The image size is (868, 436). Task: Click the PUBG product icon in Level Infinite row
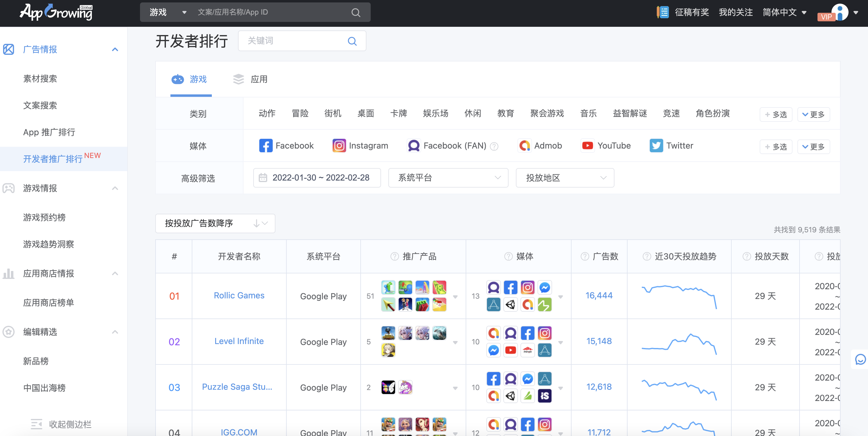(388, 333)
